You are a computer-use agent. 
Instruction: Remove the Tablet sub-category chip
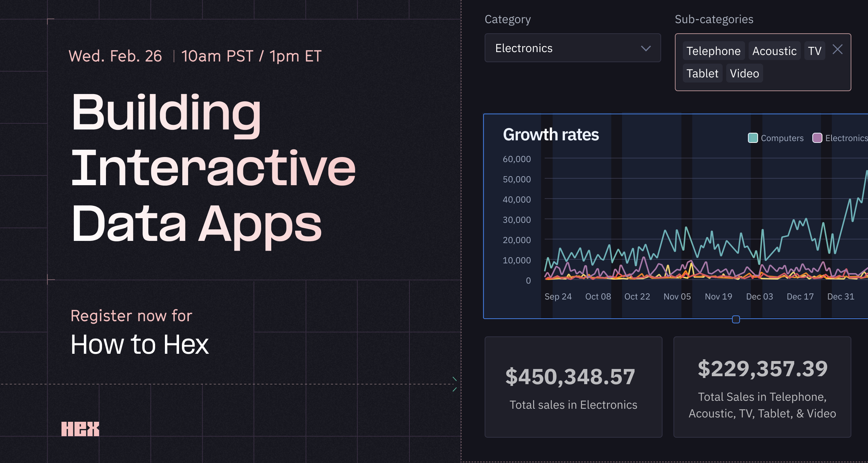click(702, 73)
